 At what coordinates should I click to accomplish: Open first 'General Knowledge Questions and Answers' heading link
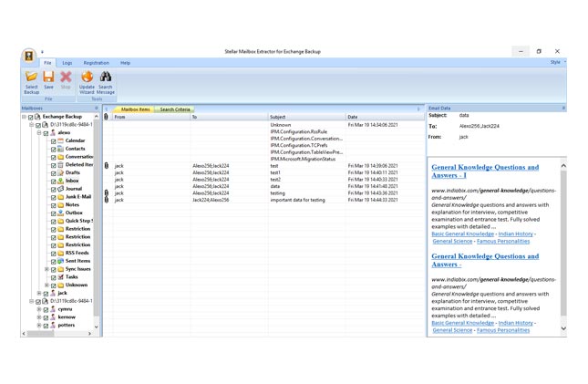(x=485, y=171)
